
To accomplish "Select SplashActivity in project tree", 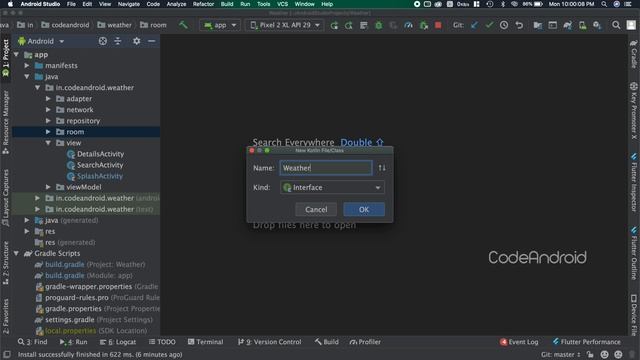I will [100, 176].
